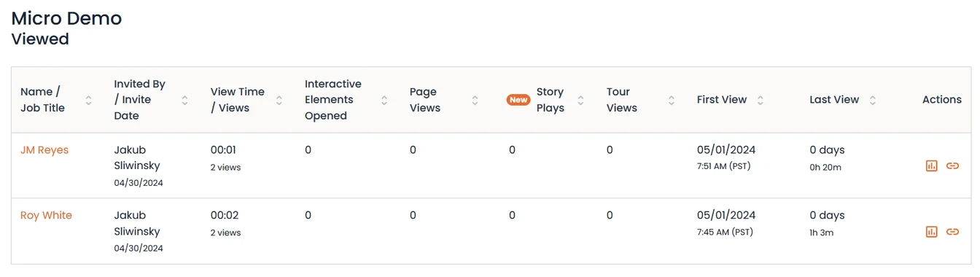
Task: Open analytics chart icon for JM Reyes
Action: (931, 166)
